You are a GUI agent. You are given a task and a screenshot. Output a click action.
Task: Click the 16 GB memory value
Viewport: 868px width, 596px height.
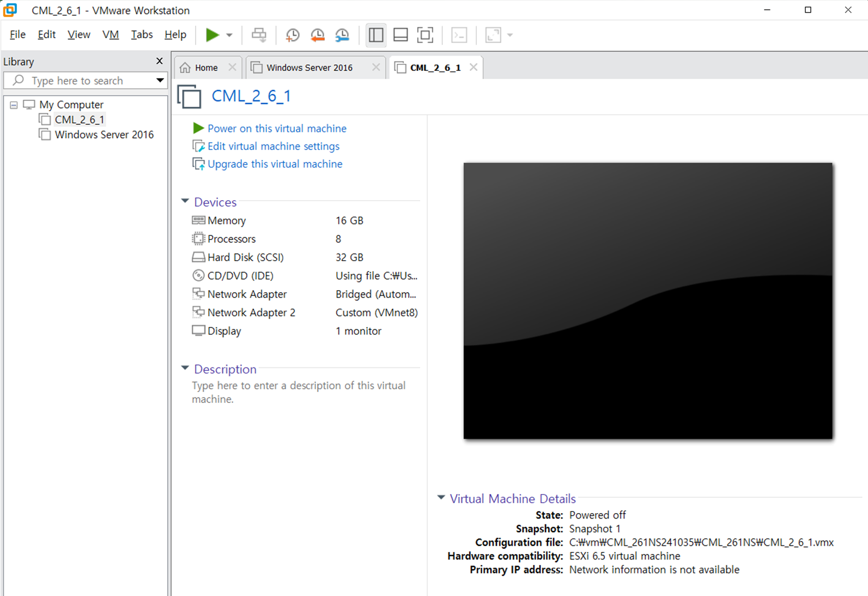(x=349, y=220)
